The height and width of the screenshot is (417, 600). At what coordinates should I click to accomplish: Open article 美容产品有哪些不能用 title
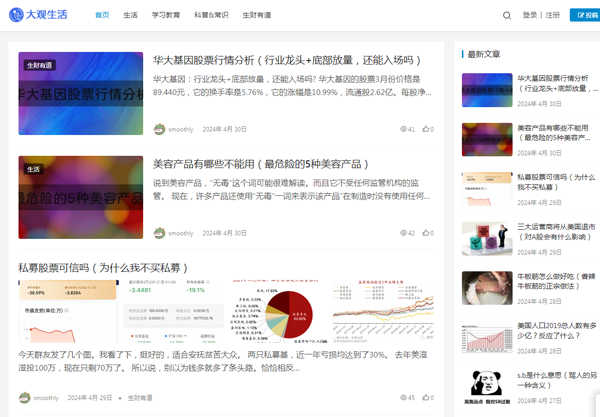261,164
